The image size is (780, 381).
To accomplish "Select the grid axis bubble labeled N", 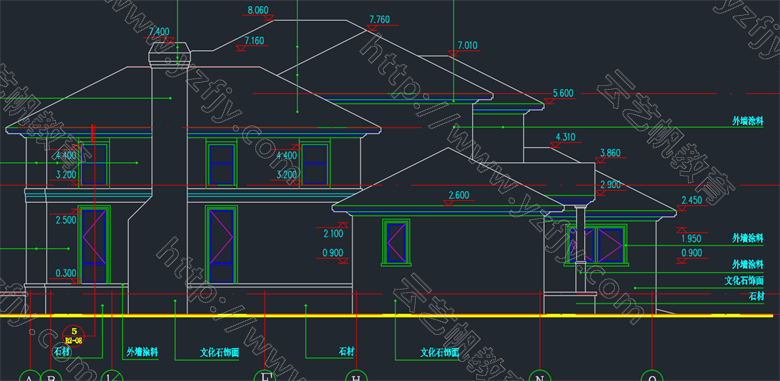I will [540, 376].
